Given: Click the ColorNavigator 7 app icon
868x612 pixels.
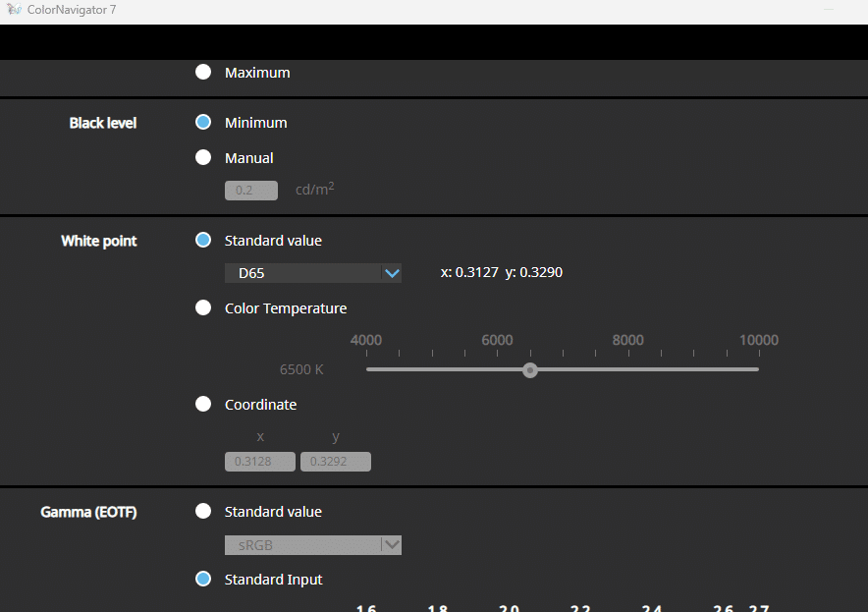Looking at the screenshot, I should 14,11.
